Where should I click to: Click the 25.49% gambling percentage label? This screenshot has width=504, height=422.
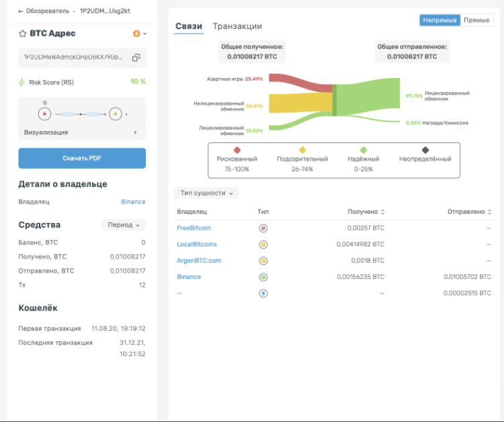(x=254, y=79)
